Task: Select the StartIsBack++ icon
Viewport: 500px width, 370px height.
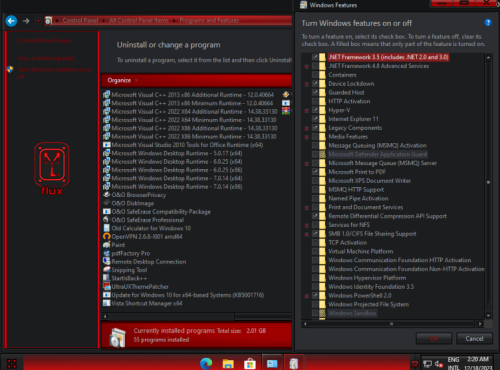Action: [107, 278]
